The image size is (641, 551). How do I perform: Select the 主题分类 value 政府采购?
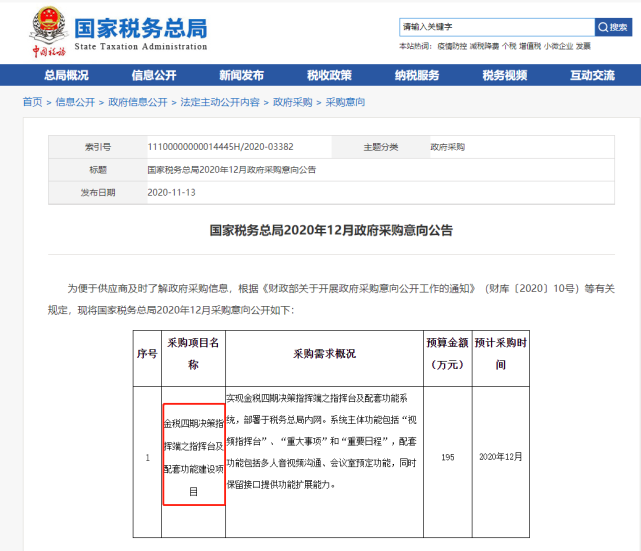(x=447, y=147)
